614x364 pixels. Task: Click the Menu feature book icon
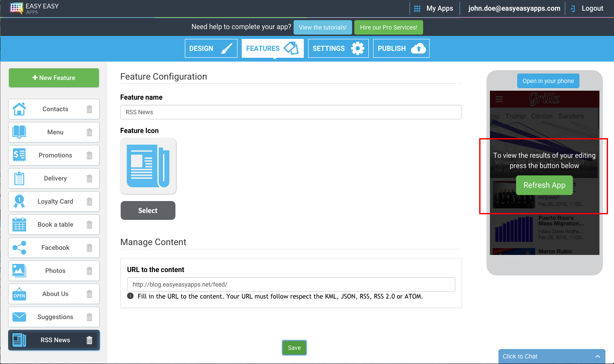point(19,132)
